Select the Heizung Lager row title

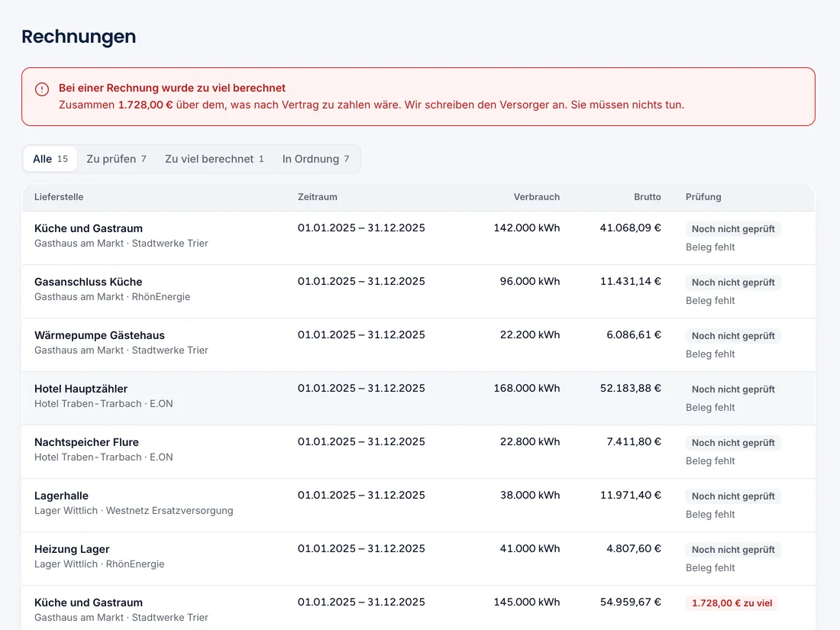[x=72, y=549]
